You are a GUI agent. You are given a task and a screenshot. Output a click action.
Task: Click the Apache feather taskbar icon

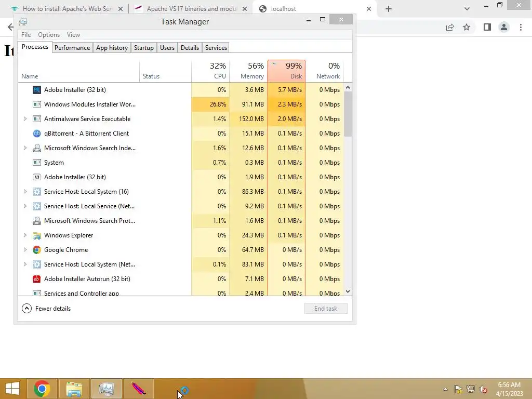(x=138, y=389)
